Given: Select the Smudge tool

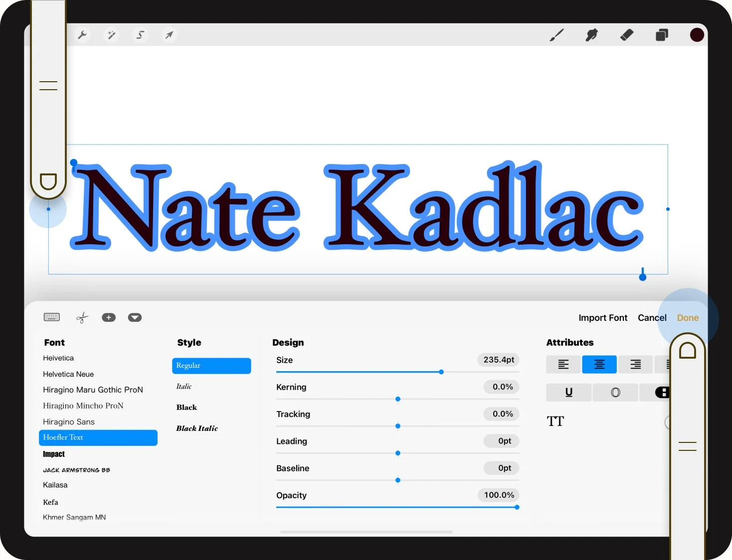Looking at the screenshot, I should (591, 35).
